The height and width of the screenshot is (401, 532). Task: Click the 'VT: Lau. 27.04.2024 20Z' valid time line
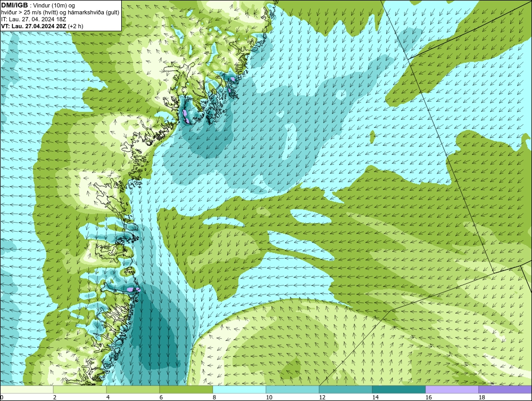tap(42, 26)
